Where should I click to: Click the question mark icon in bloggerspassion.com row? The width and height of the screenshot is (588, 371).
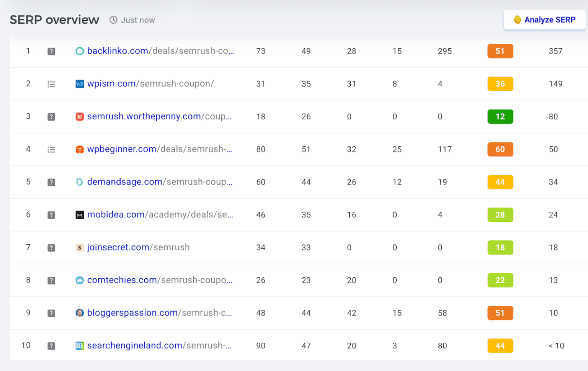click(51, 313)
